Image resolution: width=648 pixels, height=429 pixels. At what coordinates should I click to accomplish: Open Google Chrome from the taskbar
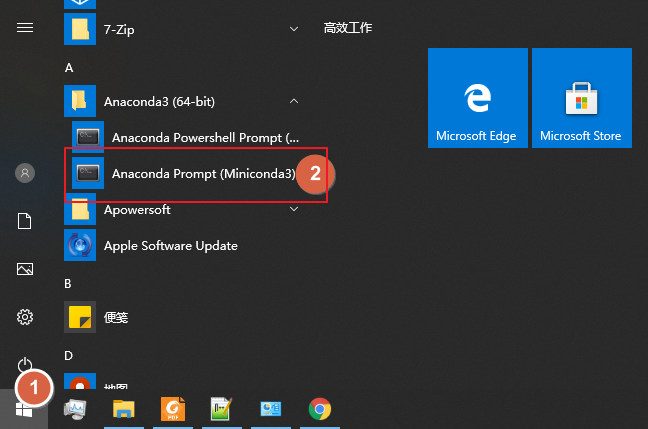(320, 409)
